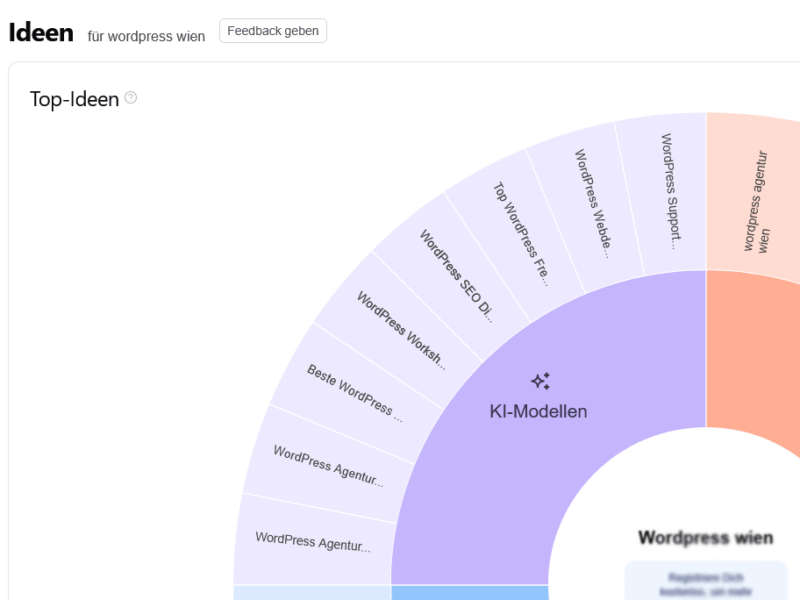
Task: Click the Ideen page heading
Action: click(x=41, y=32)
